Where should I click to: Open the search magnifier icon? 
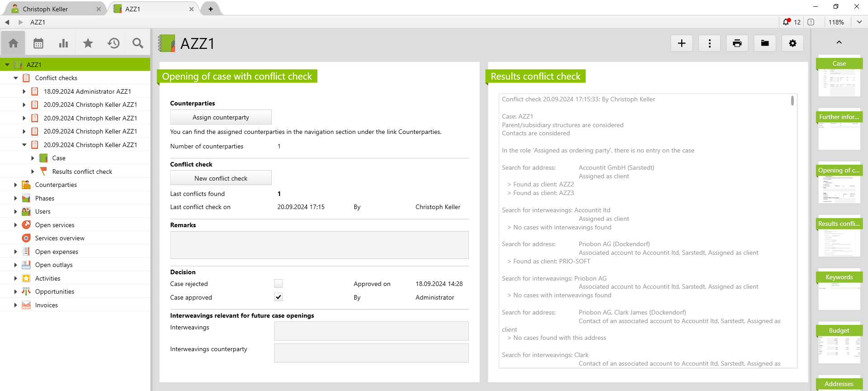(138, 43)
